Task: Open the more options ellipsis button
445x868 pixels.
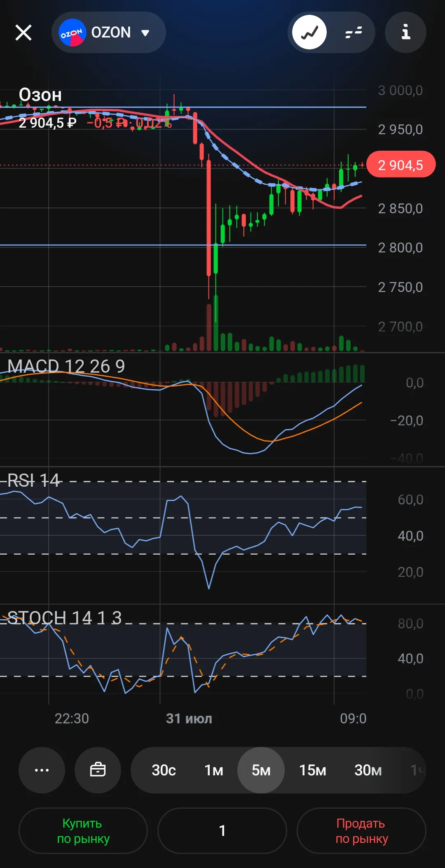Action: pyautogui.click(x=42, y=770)
